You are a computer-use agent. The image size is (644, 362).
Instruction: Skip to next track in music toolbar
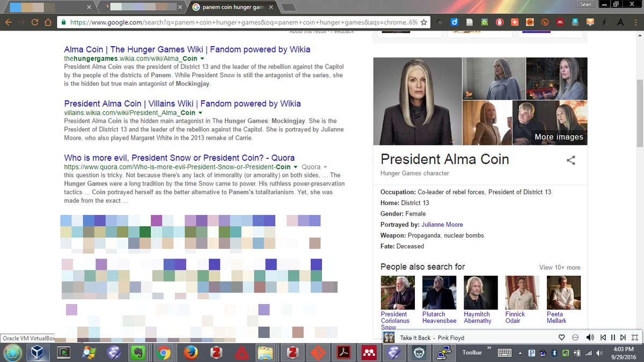623,337
